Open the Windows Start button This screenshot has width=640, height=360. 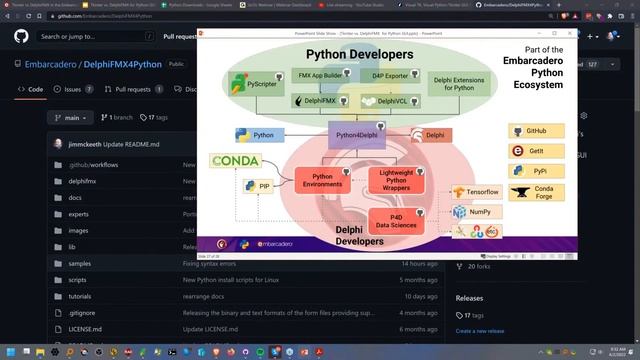[x=11, y=352]
